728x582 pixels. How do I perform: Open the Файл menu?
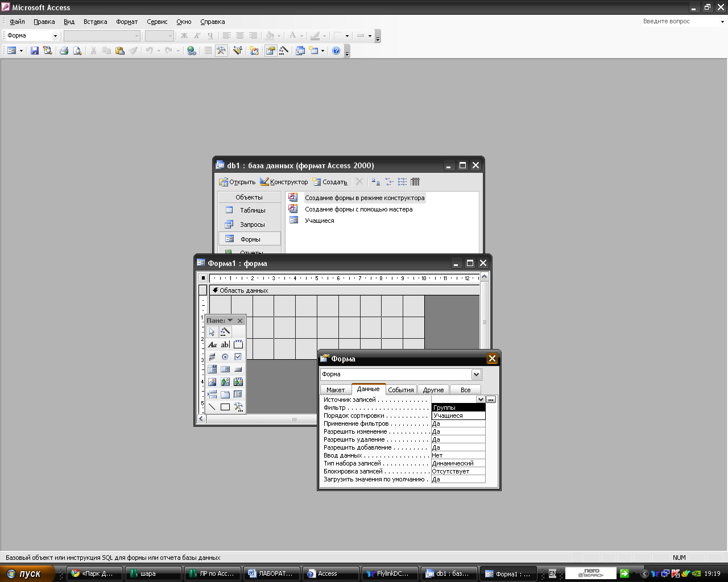tap(17, 22)
